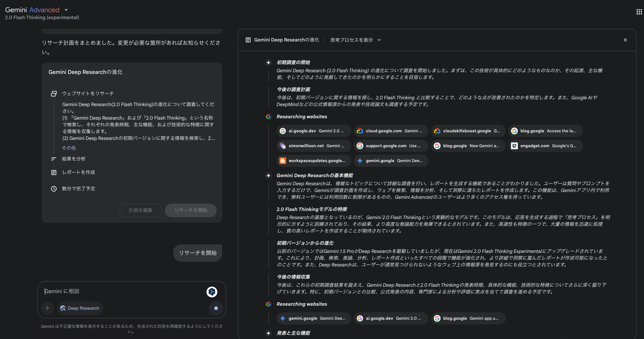
Task: Click the 数分で完了予定 text
Action: (x=78, y=189)
